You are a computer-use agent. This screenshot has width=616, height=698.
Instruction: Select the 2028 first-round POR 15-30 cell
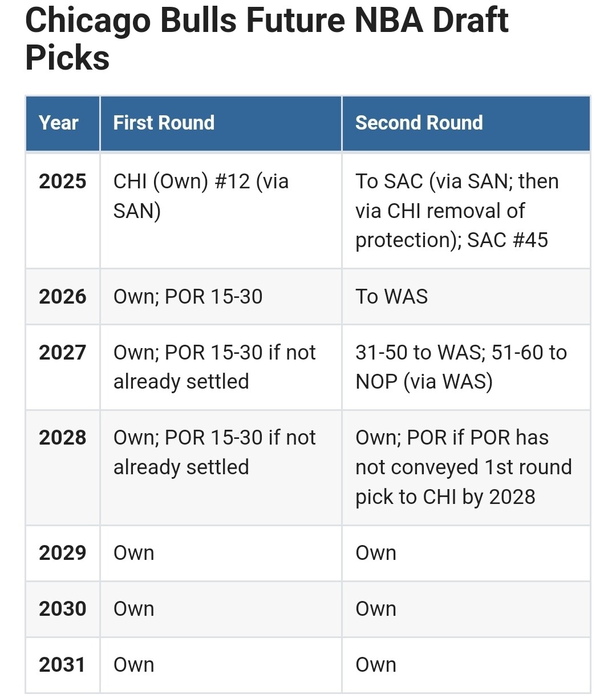coord(214,452)
